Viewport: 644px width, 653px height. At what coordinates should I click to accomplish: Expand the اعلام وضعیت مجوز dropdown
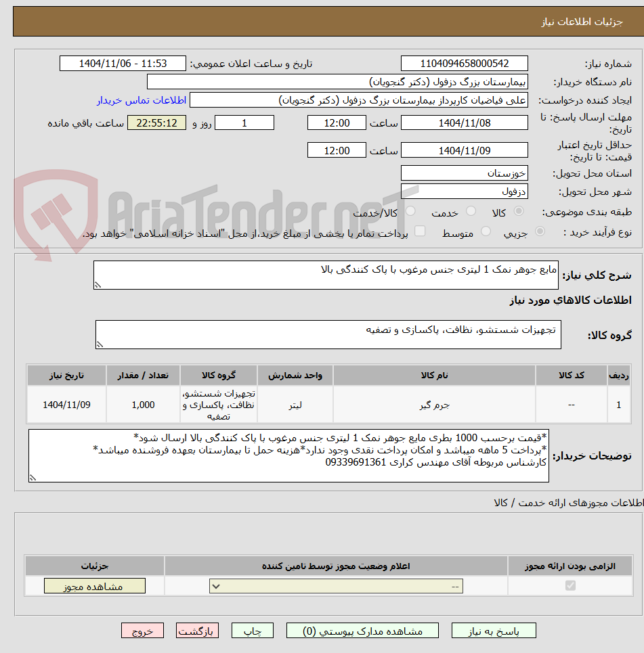(336, 587)
